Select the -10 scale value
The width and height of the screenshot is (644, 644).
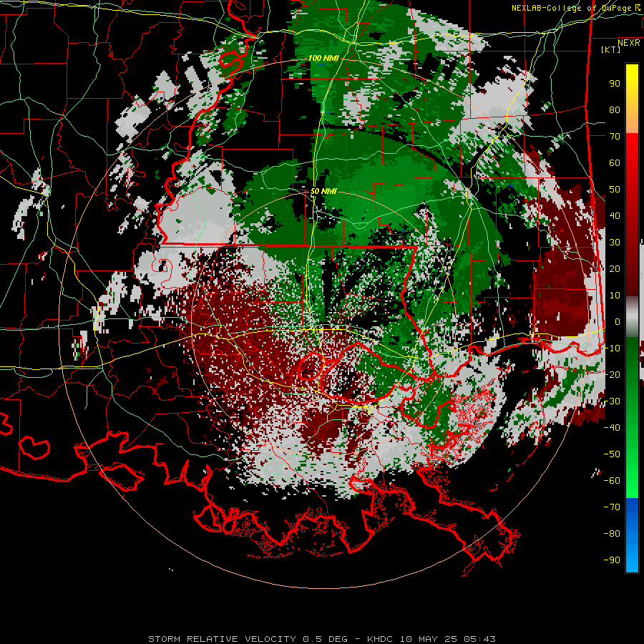pyautogui.click(x=612, y=348)
